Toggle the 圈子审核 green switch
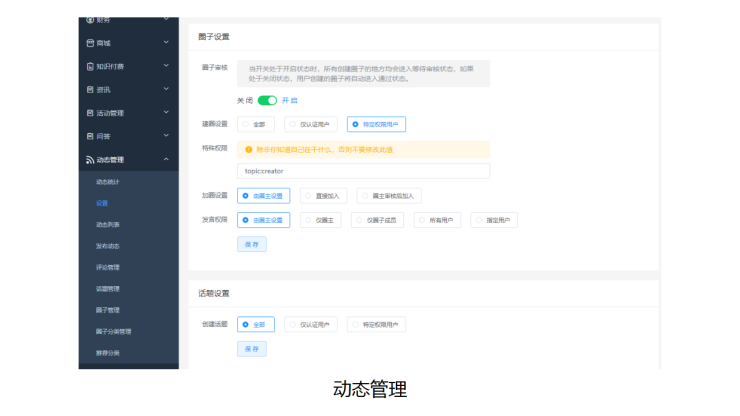 coord(267,101)
